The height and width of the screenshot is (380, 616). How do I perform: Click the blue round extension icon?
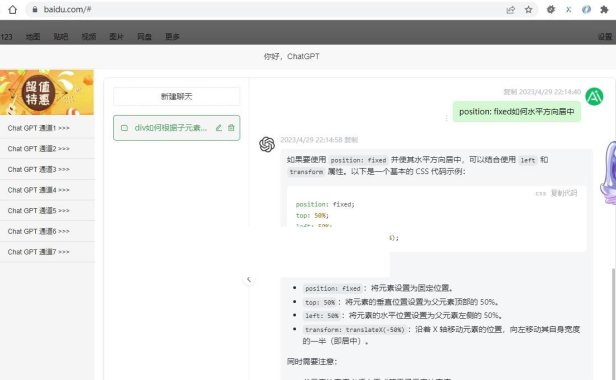(x=586, y=10)
